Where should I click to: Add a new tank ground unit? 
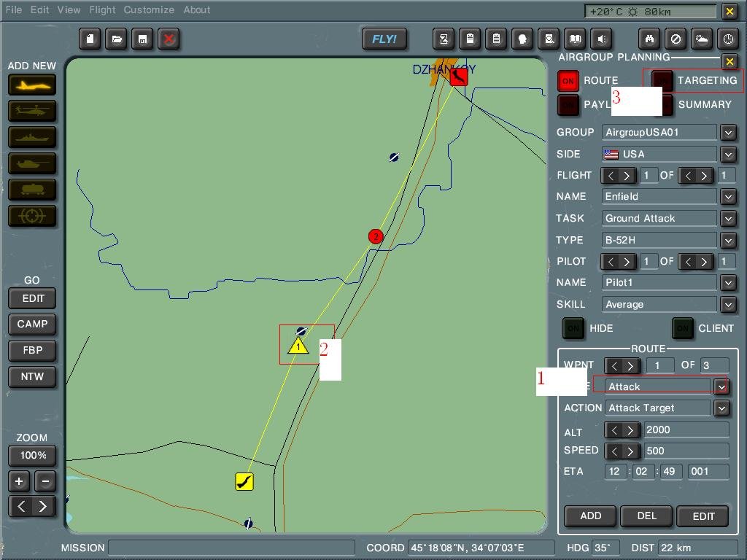point(32,164)
